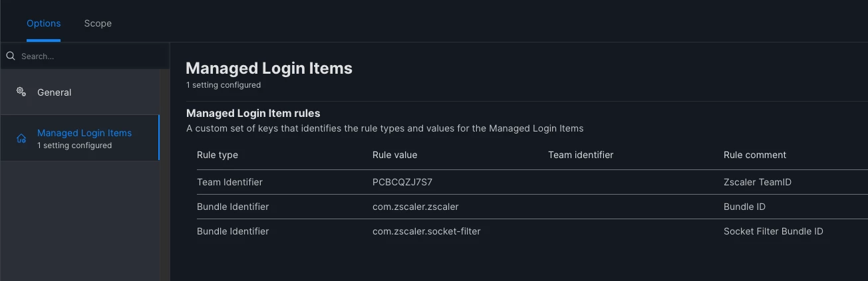Focus the Search payloads field
Viewport: 868px width, 281px height.
[x=84, y=56]
